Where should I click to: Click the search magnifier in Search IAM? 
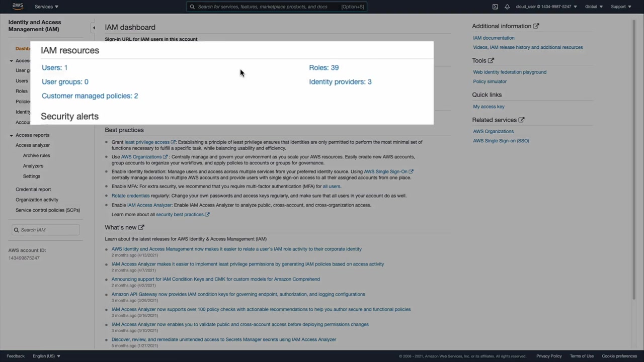(x=16, y=230)
